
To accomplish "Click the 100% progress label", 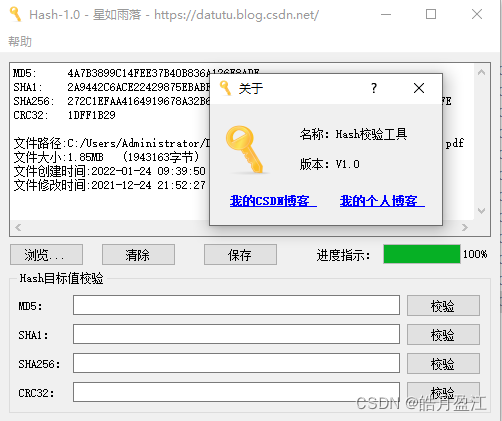I will pos(475,254).
